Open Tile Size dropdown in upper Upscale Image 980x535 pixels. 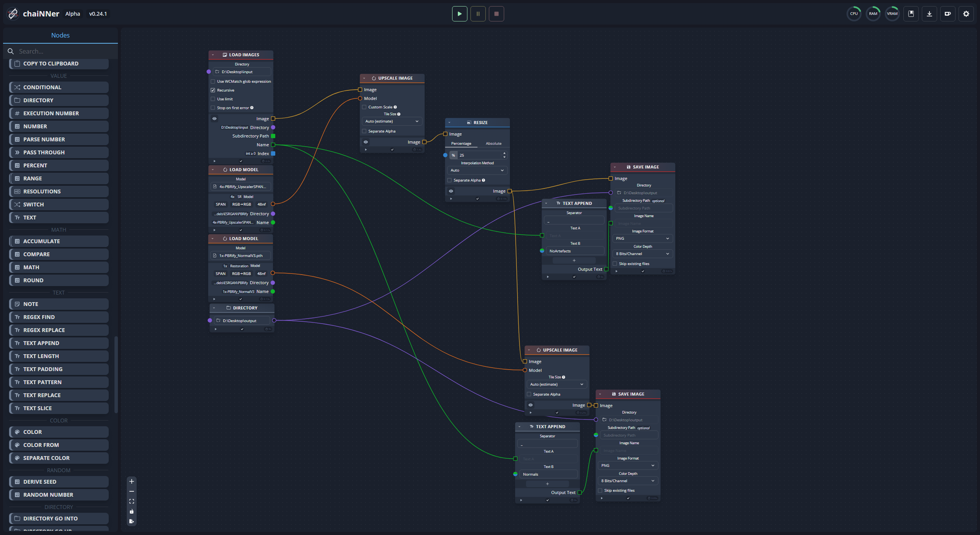(x=392, y=121)
